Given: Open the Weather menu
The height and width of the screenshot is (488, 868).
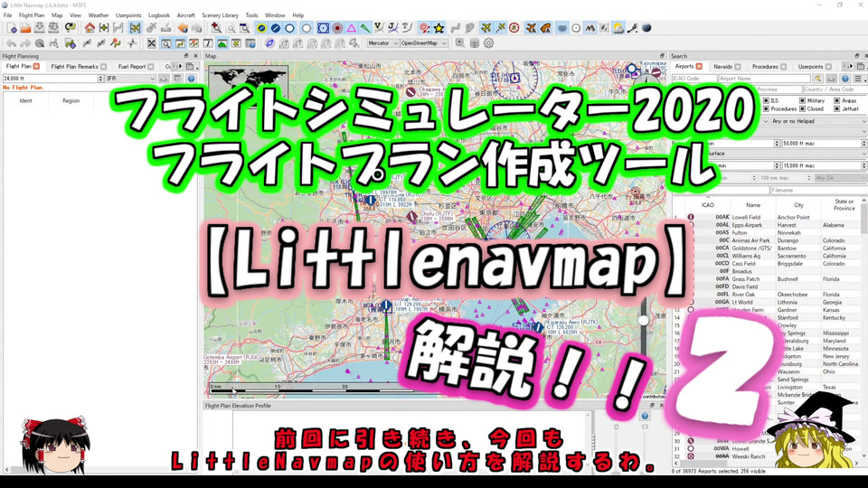Looking at the screenshot, I should pyautogui.click(x=99, y=15).
